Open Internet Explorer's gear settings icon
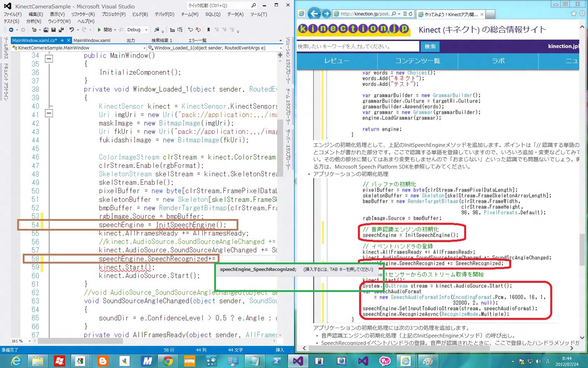588x368 pixels. pos(582,14)
